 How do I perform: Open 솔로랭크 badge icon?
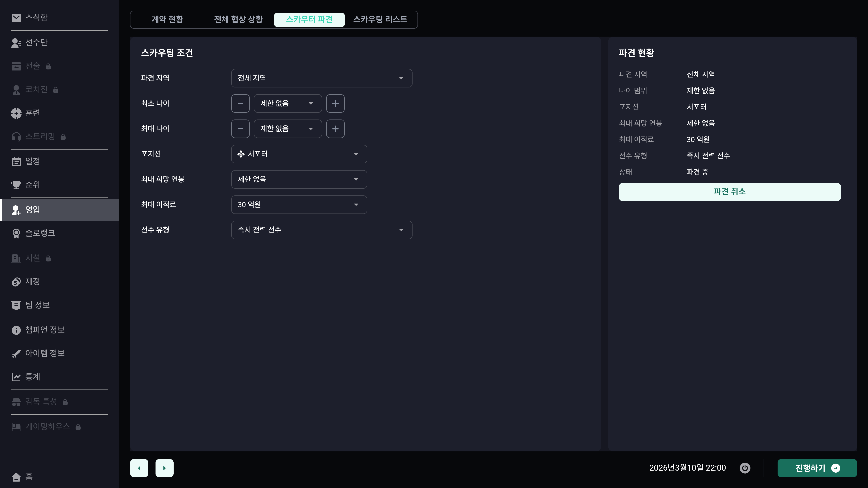(x=16, y=233)
